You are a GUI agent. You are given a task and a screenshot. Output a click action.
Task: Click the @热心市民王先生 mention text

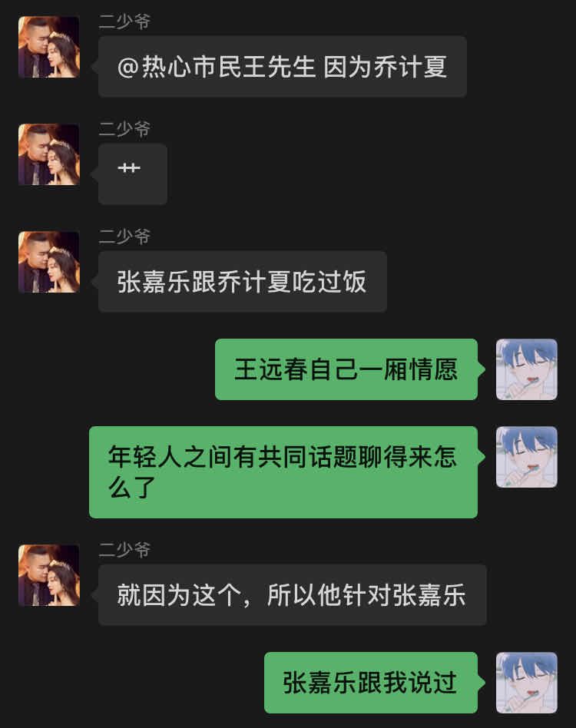(x=217, y=66)
